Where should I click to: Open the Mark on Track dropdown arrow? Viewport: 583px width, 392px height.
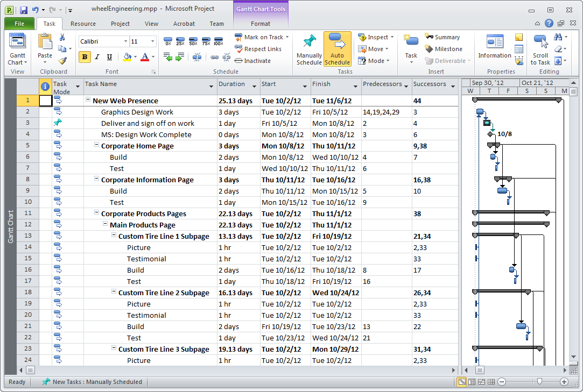[x=287, y=37]
